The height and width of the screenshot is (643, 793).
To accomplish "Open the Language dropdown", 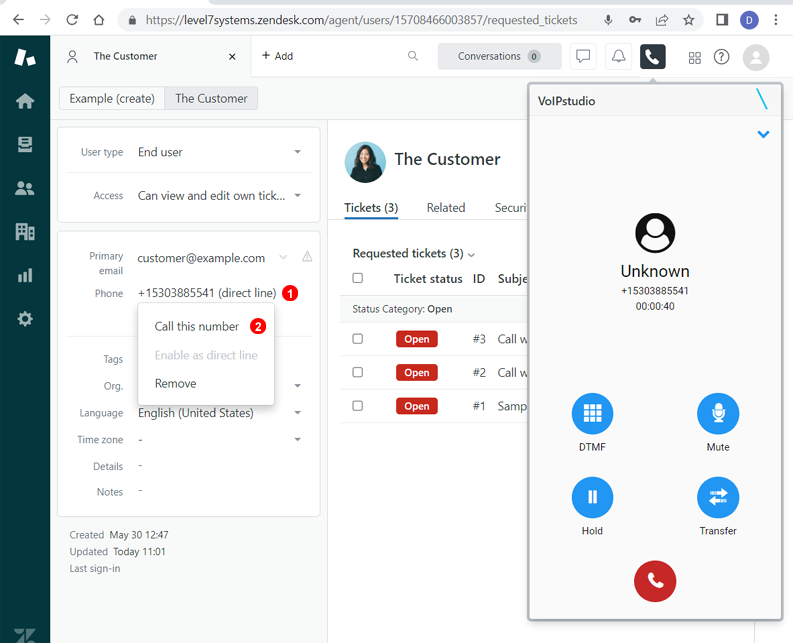I will (219, 413).
